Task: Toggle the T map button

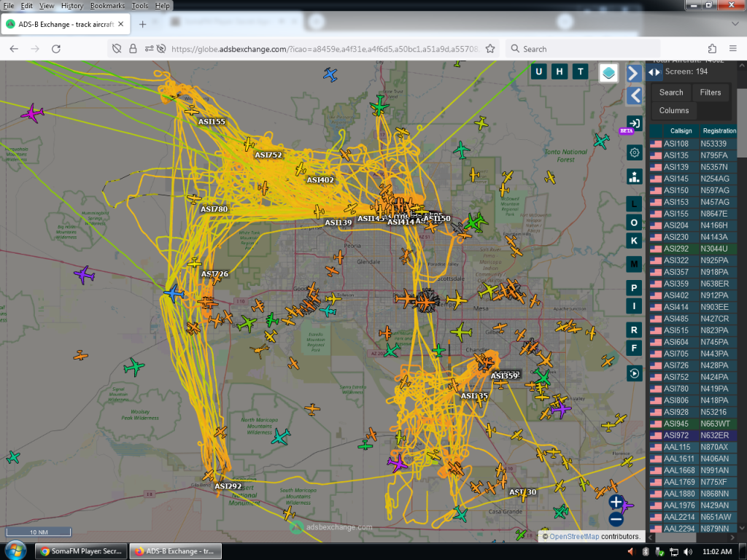Action: coord(580,72)
